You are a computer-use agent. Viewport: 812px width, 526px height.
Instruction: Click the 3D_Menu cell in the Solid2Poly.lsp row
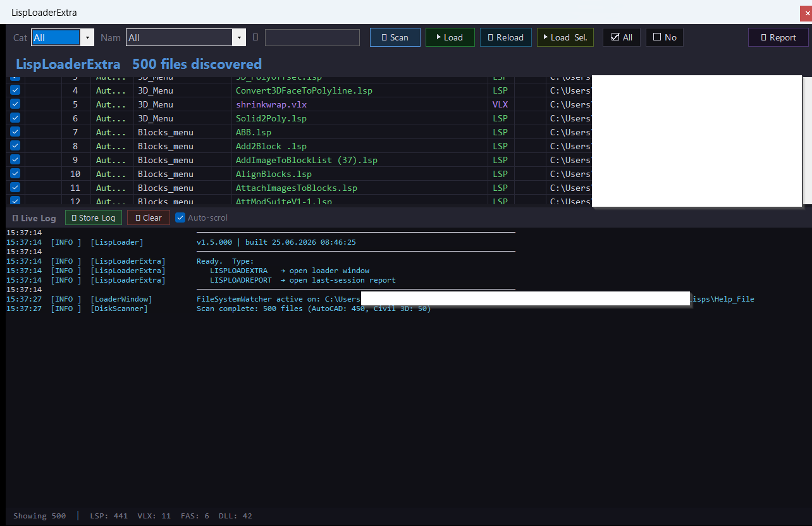pos(156,118)
